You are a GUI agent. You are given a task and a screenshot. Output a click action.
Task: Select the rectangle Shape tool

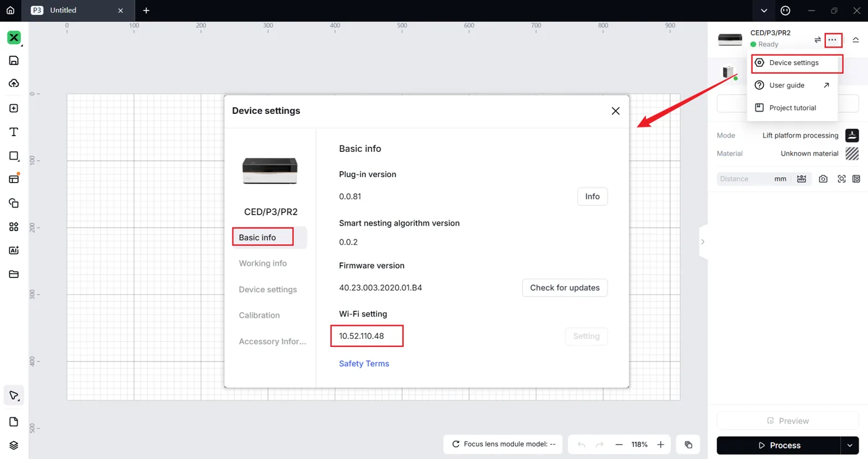(14, 156)
